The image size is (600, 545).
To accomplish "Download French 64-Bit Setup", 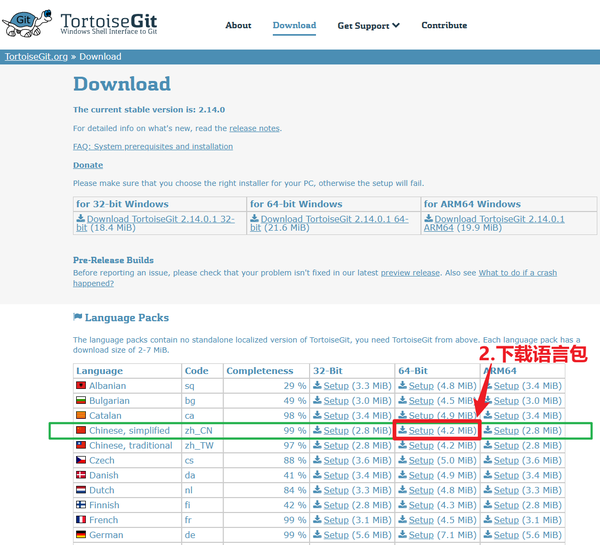I will (x=421, y=520).
